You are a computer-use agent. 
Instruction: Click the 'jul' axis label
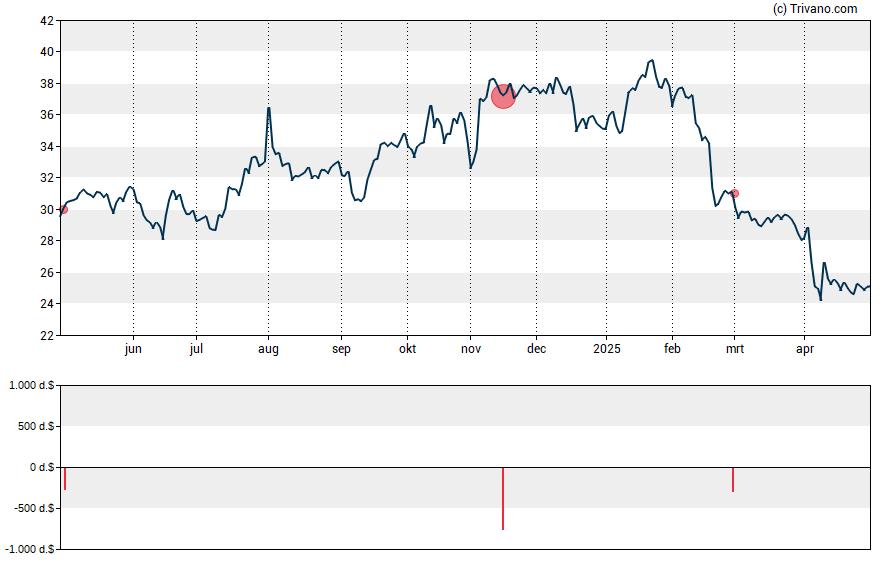tap(196, 349)
